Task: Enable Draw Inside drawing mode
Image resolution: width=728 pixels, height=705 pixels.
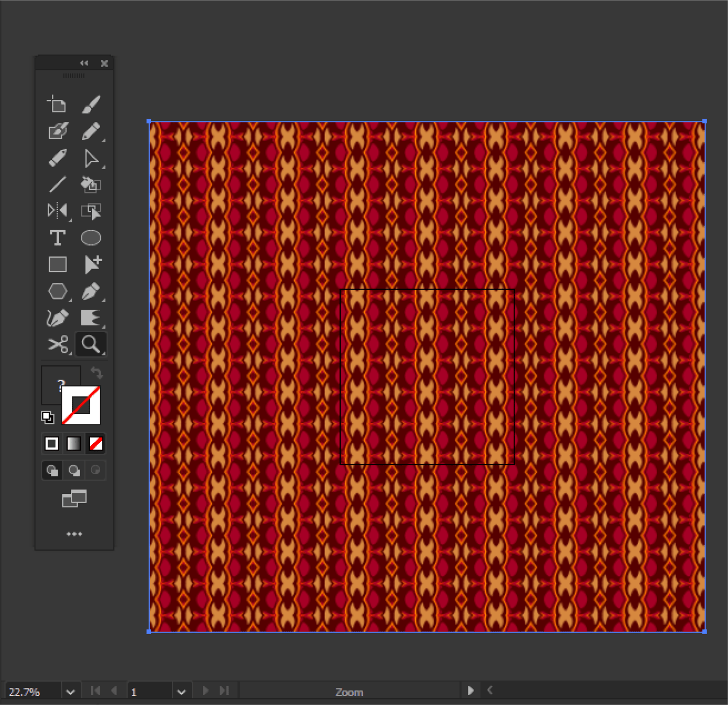Action: (96, 470)
